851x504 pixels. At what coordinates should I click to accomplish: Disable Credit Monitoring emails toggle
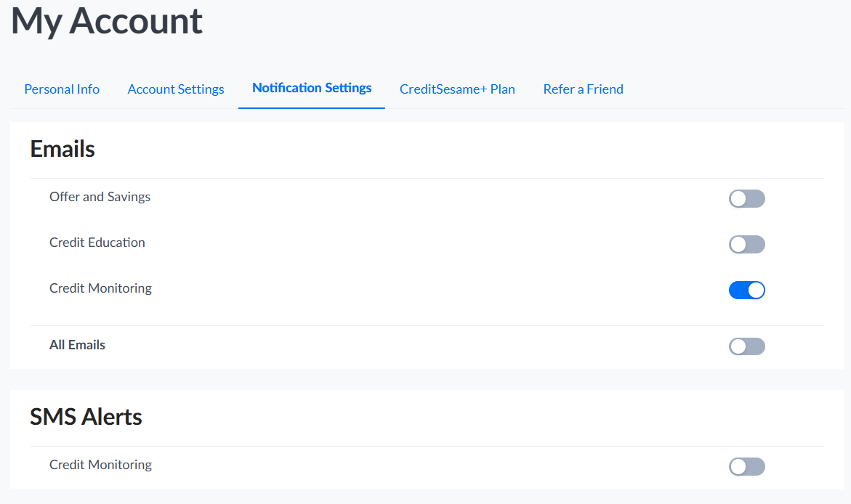747,290
